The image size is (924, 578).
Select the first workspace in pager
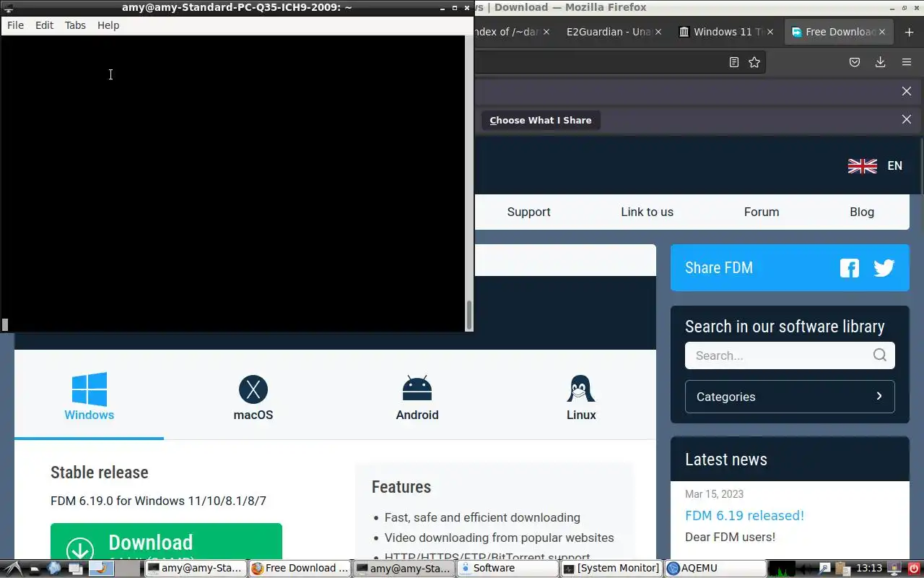(x=101, y=569)
